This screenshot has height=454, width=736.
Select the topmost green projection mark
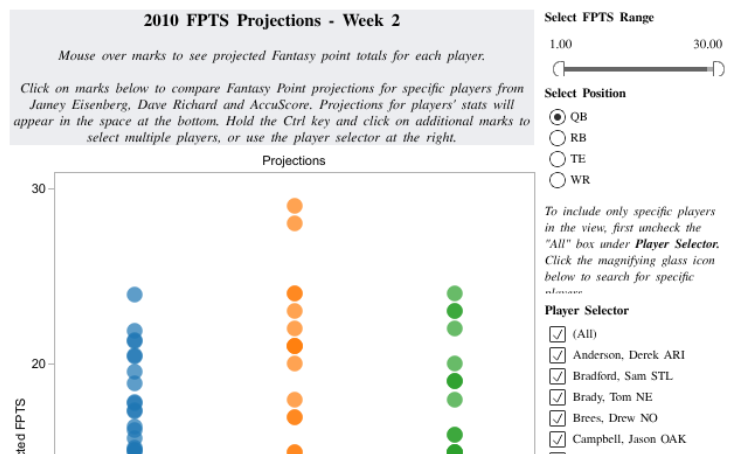(x=455, y=294)
